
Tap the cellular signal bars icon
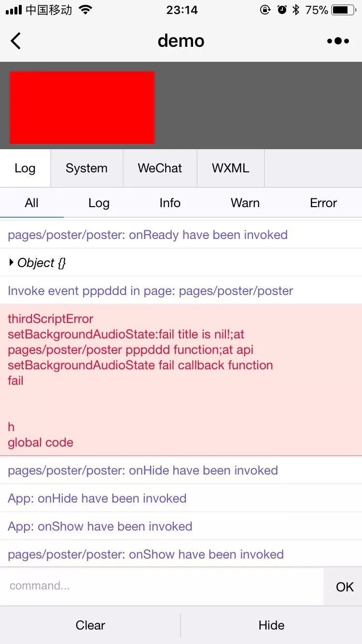14,10
